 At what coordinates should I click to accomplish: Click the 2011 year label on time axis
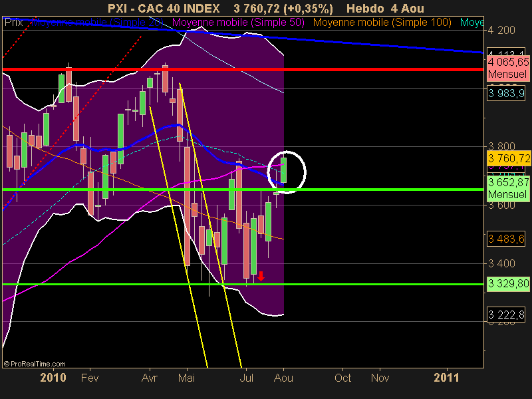tap(446, 378)
